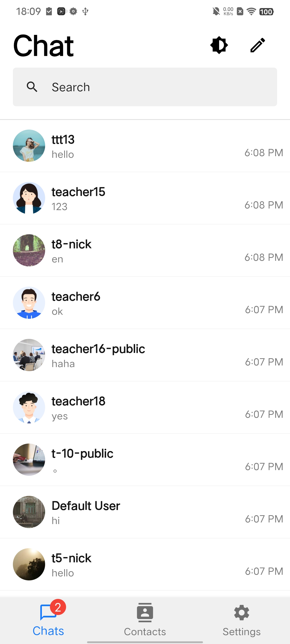Tap the t-10-public avatar image
The image size is (290, 644).
coord(29,460)
